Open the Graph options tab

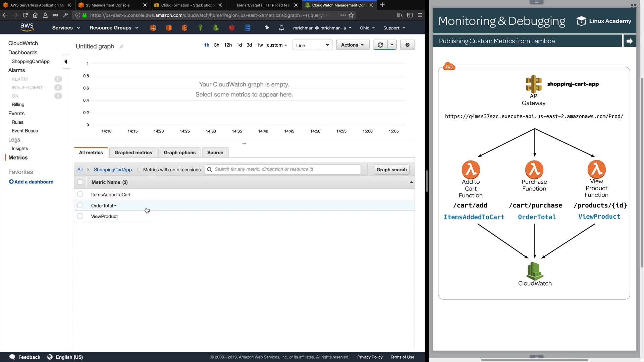(179, 153)
